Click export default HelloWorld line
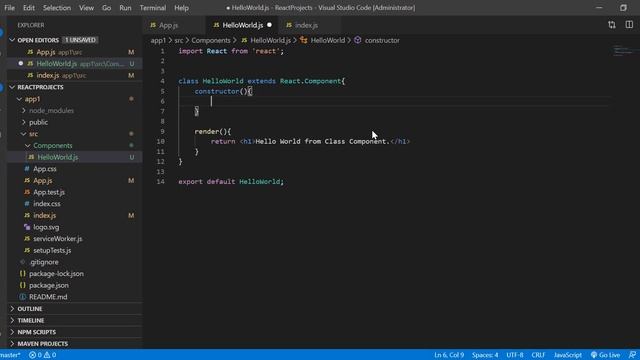Screen dimensions: 640x360 (x=231, y=181)
